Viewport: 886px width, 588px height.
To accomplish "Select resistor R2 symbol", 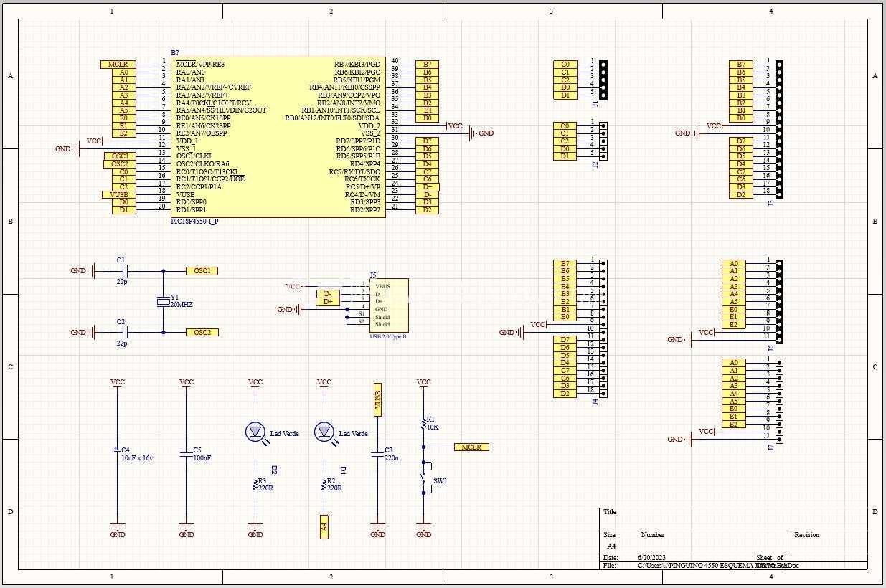I will click(324, 485).
